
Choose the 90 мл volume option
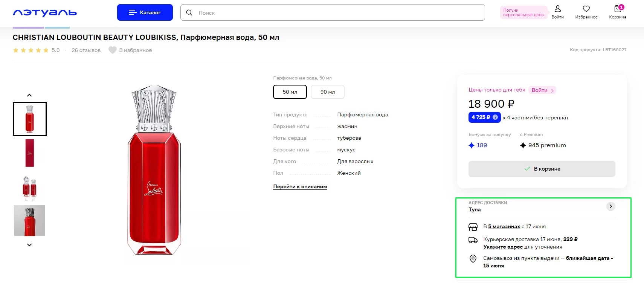(x=328, y=92)
